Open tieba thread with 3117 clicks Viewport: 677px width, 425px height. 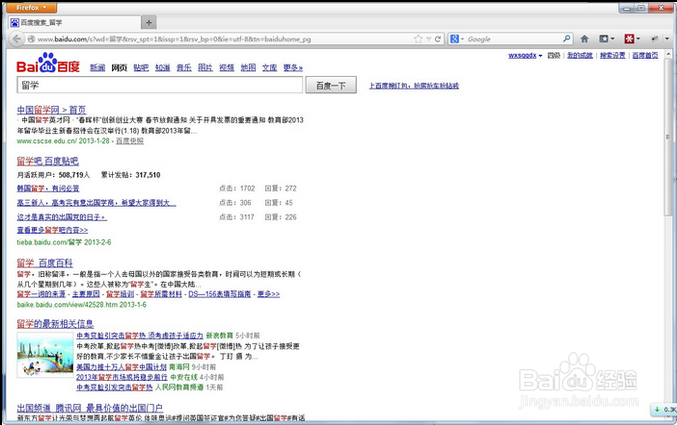point(62,217)
